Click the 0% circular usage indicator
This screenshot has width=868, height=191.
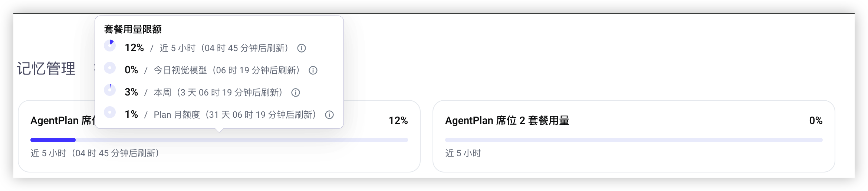[x=110, y=68]
